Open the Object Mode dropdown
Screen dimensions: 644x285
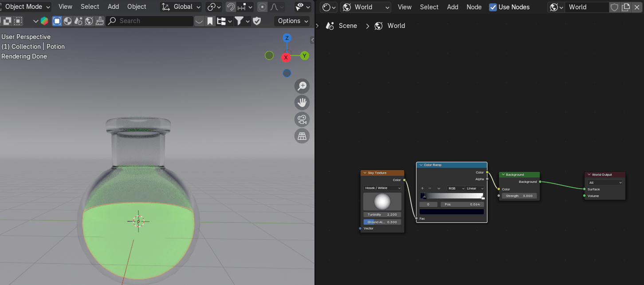coord(26,7)
